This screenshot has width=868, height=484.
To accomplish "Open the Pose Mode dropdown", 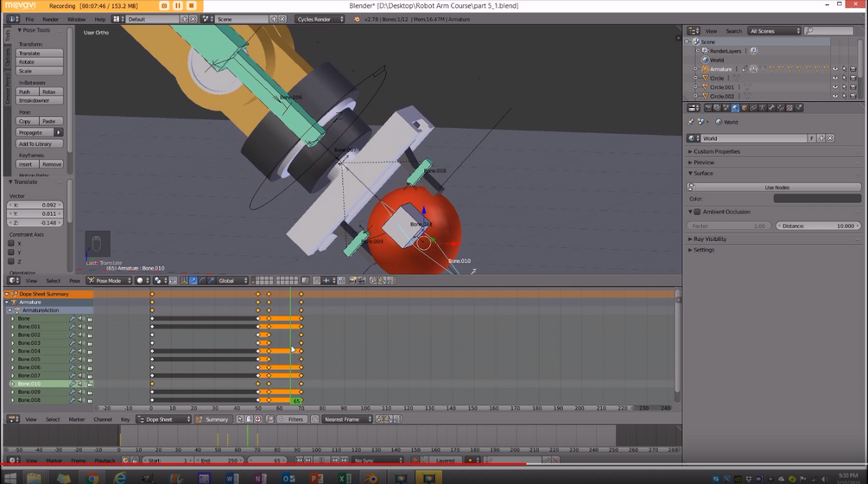I will click(x=110, y=281).
